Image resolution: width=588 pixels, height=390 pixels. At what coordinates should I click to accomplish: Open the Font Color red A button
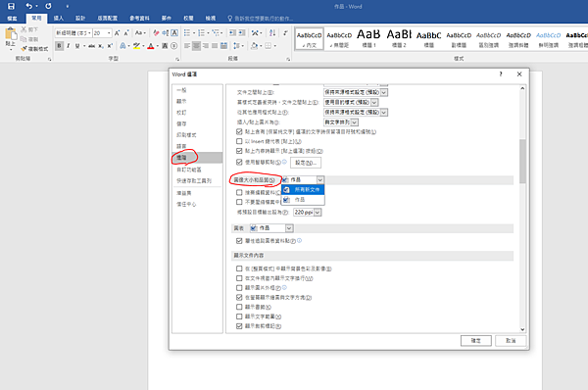click(x=151, y=46)
